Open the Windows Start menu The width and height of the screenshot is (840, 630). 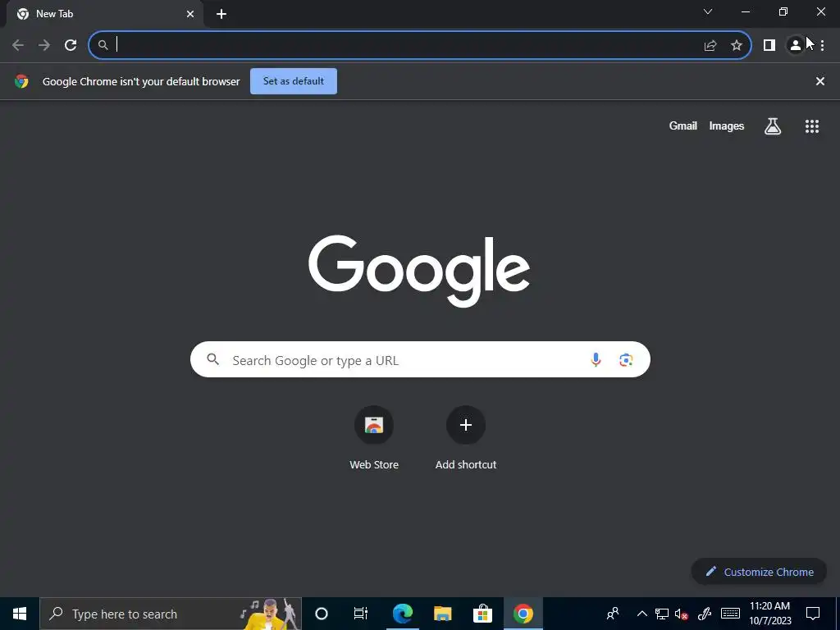(x=20, y=614)
